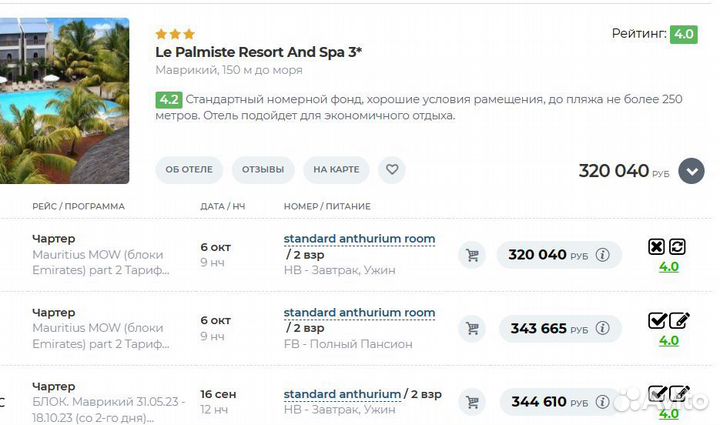Click the cart icon for the 344 610 offer
720x425 pixels.
(x=472, y=402)
